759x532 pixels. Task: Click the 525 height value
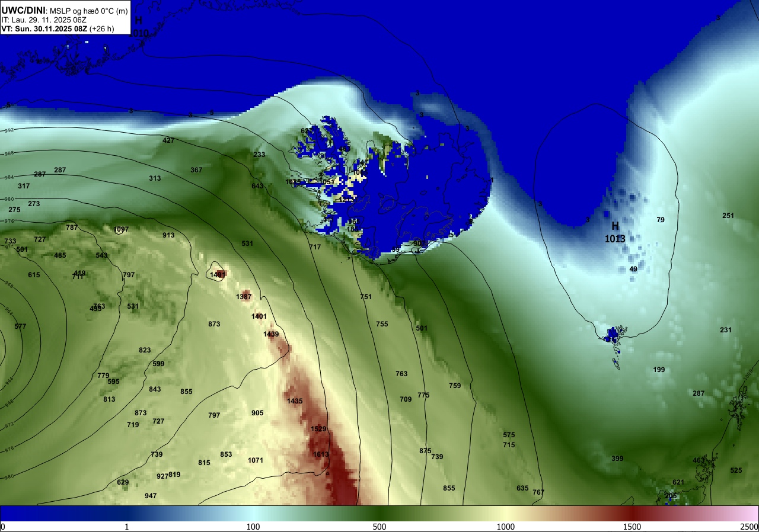point(736,470)
